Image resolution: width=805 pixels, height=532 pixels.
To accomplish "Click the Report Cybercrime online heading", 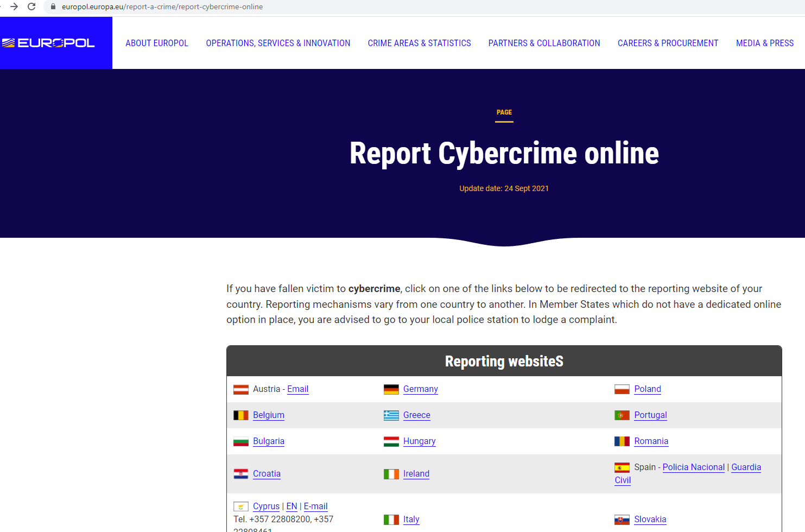I will pyautogui.click(x=504, y=154).
